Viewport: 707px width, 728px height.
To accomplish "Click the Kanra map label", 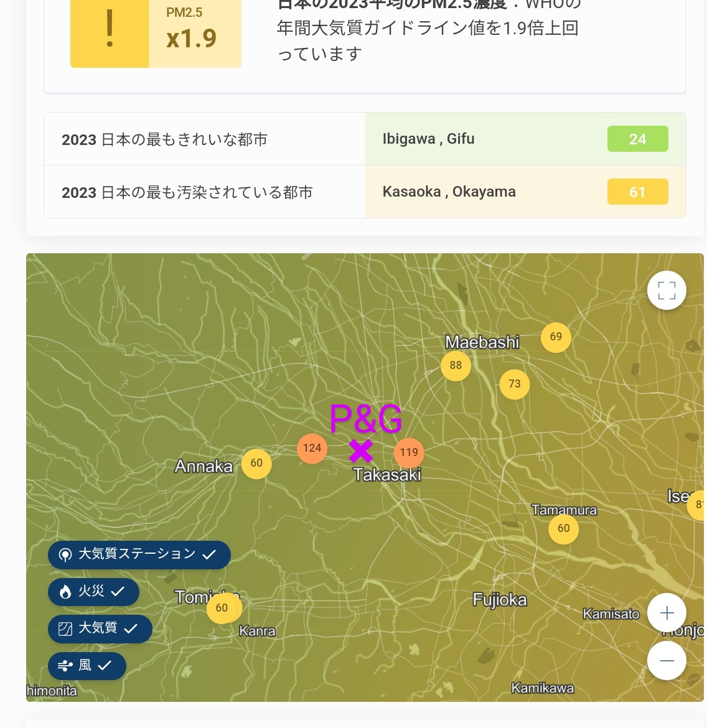I will point(257,631).
